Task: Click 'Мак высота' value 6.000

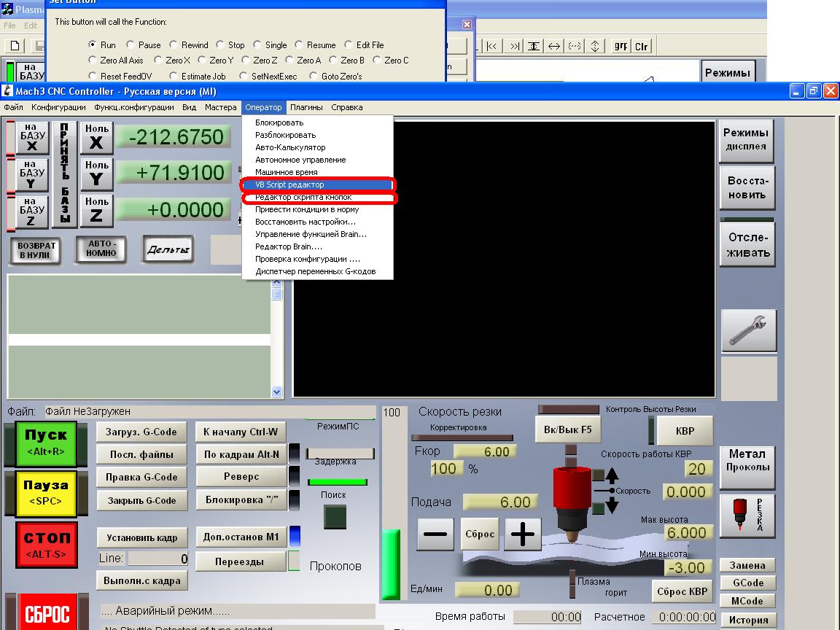Action: point(688,532)
